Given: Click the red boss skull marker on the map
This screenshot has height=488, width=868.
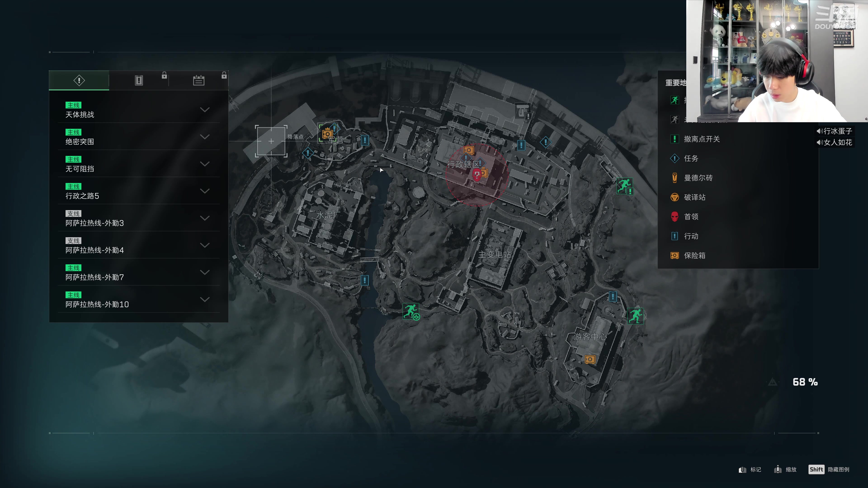Looking at the screenshot, I should coord(476,175).
